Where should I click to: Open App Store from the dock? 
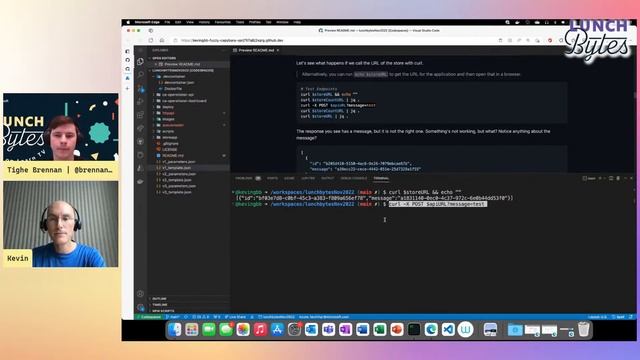277,329
